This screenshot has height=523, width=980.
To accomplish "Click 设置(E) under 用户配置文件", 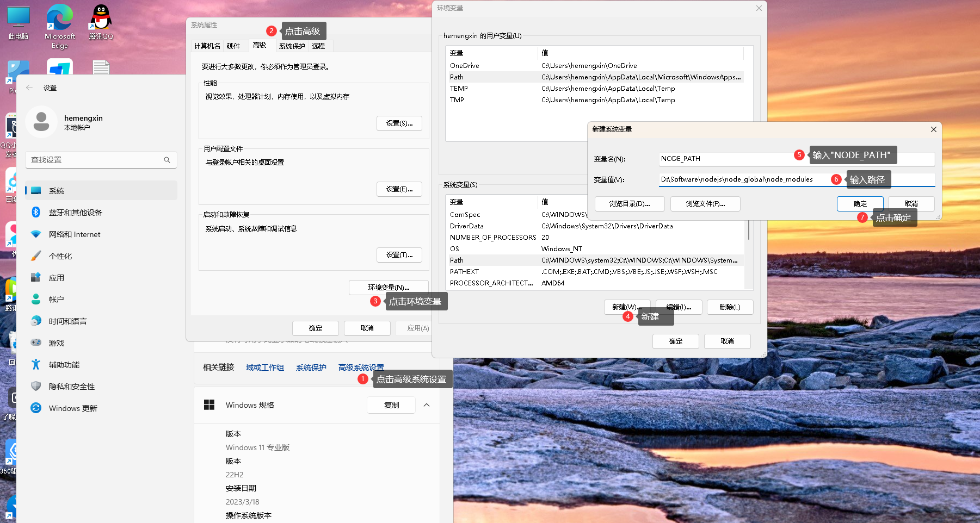I will [x=399, y=189].
